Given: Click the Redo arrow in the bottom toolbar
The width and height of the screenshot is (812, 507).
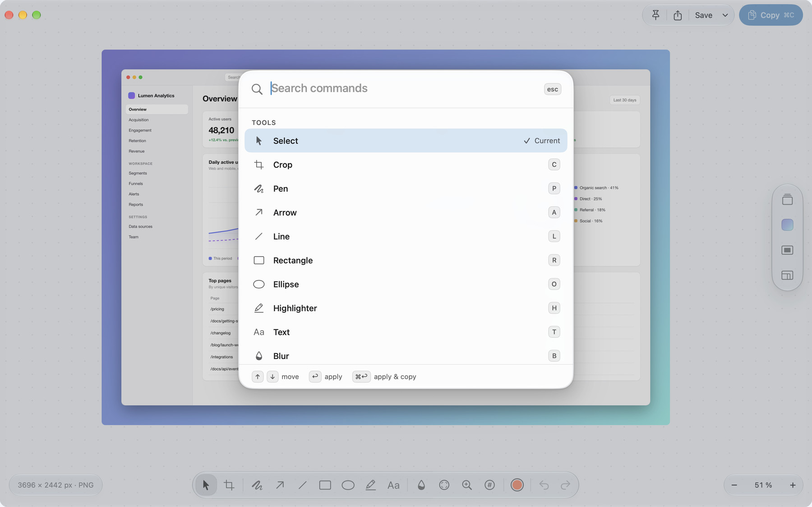Looking at the screenshot, I should [566, 485].
